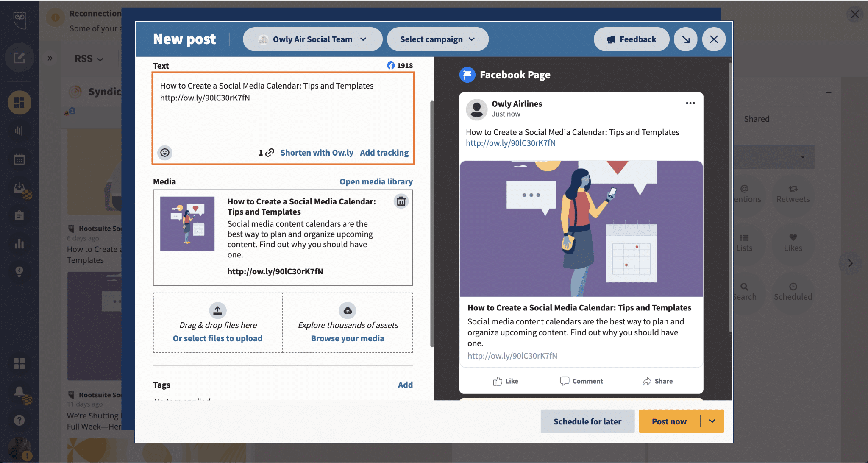This screenshot has height=463, width=868.
Task: Open the help question mark icon
Action: [x=19, y=420]
